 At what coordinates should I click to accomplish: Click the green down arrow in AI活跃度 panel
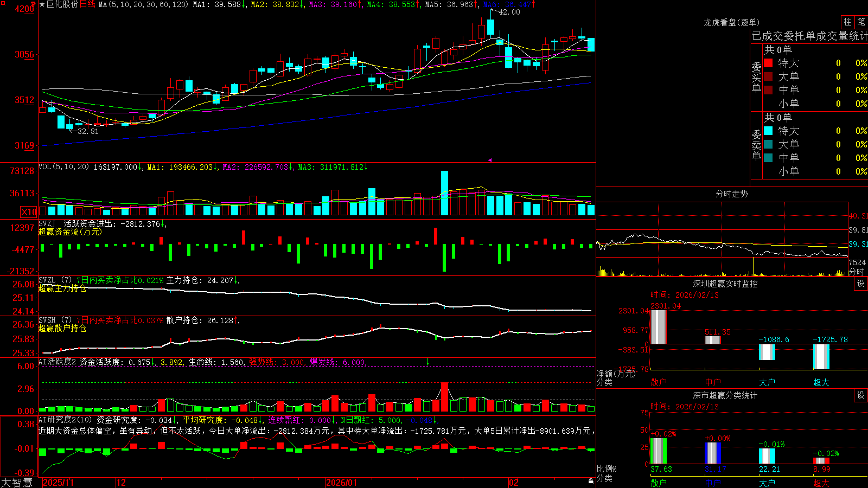coord(427,362)
